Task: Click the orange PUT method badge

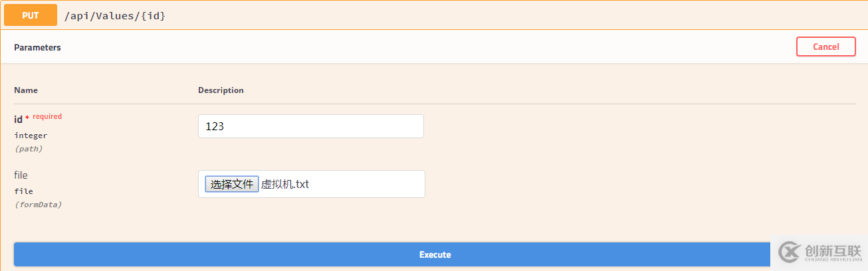Action: [31, 15]
